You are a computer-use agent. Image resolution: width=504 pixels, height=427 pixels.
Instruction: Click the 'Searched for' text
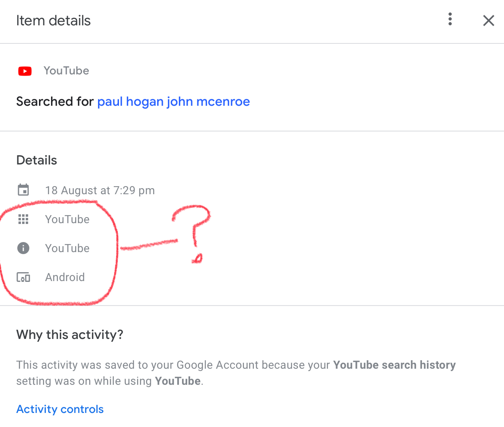tap(55, 102)
